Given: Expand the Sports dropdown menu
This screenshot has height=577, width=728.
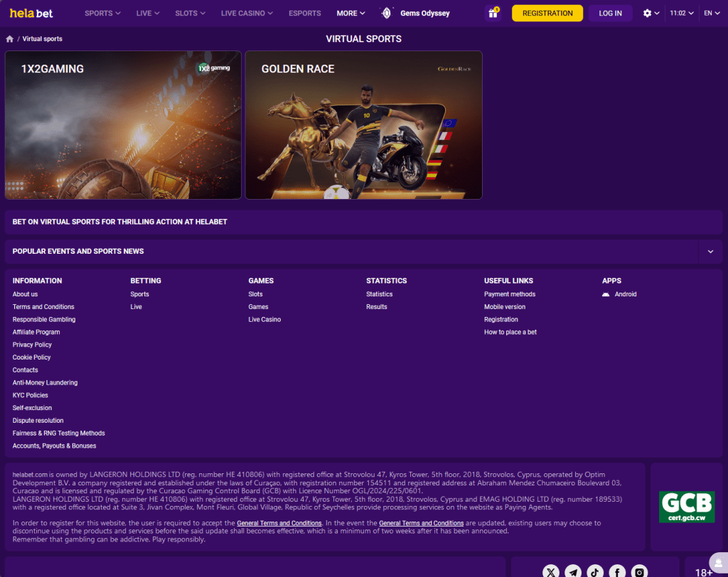Looking at the screenshot, I should (102, 13).
